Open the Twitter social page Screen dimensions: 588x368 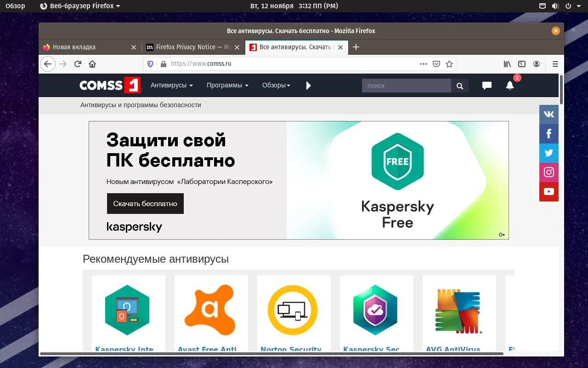549,153
